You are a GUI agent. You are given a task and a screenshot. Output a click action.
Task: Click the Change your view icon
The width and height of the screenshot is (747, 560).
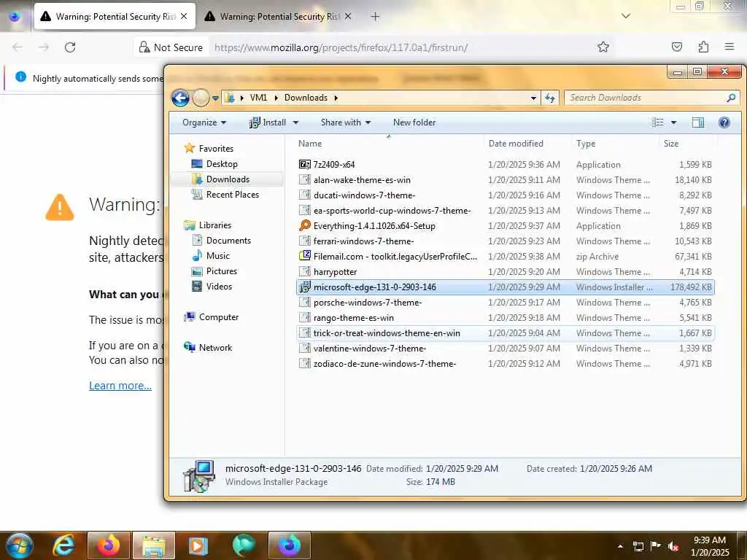657,122
